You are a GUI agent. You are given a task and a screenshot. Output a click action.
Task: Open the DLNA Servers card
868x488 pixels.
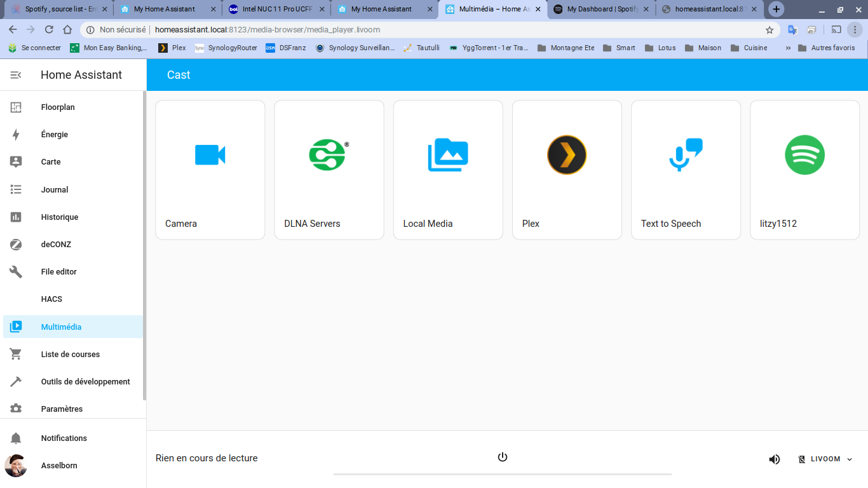(329, 170)
